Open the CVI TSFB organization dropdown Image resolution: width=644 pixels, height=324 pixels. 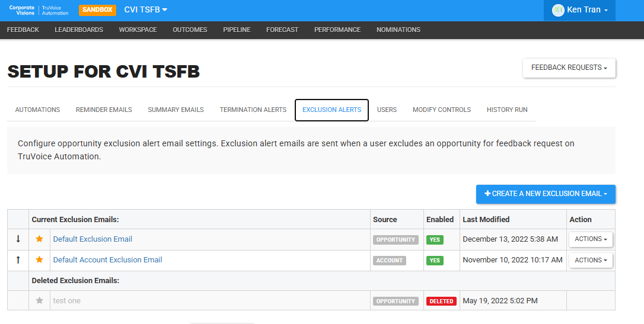145,10
